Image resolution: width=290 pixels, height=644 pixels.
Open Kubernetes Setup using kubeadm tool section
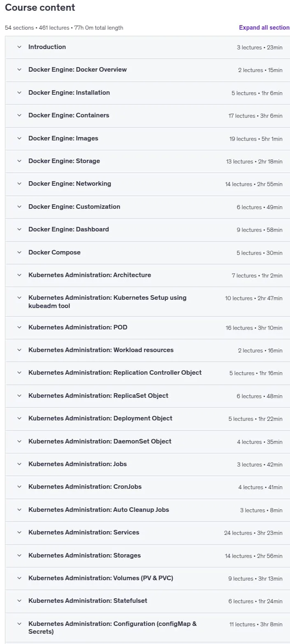click(x=148, y=302)
